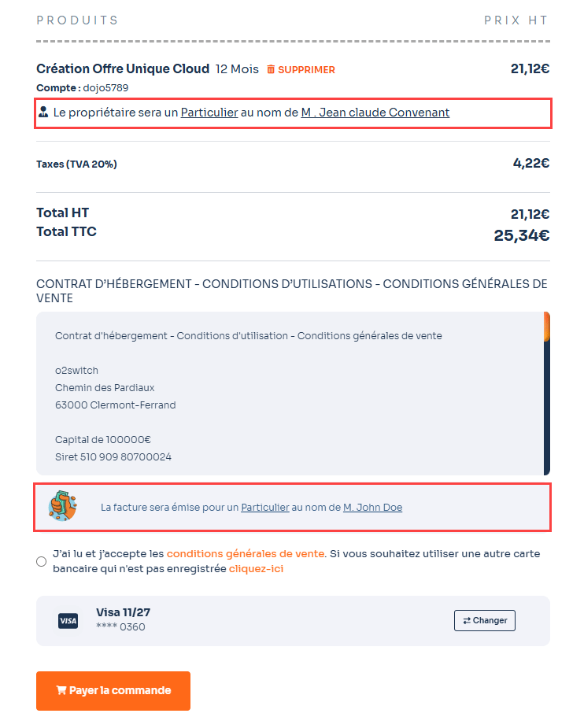Viewport: 584px width, 728px height.
Task: Open the M. John Doe name link
Action: tap(373, 508)
